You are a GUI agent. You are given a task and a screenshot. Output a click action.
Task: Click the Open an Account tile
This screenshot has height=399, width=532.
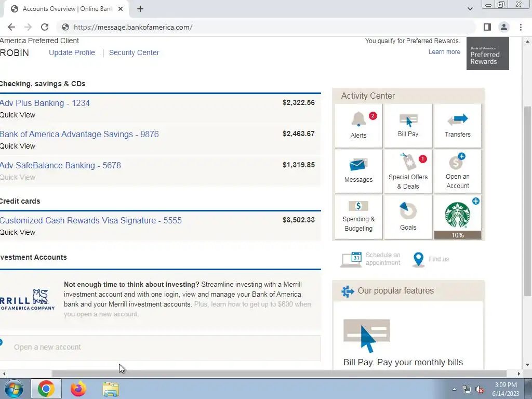coord(457,171)
